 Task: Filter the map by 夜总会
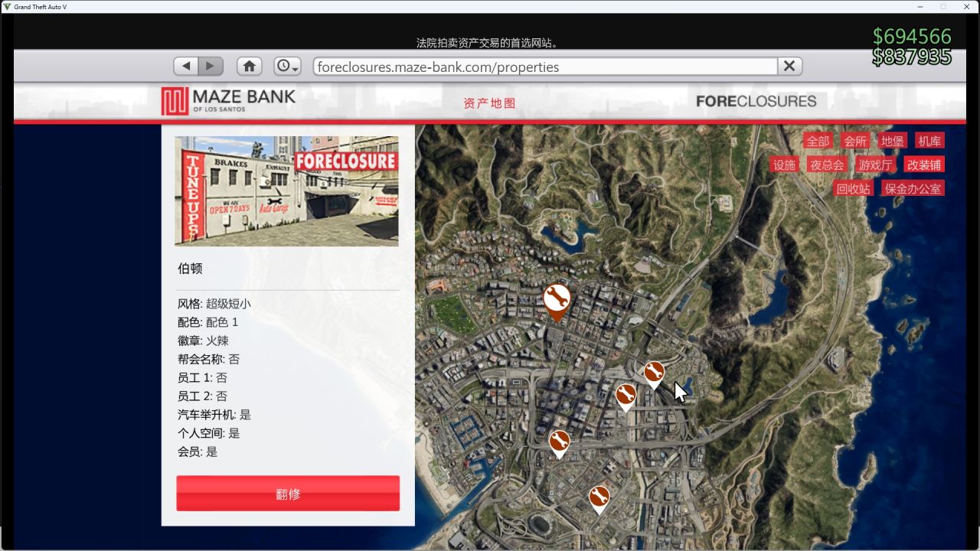828,165
